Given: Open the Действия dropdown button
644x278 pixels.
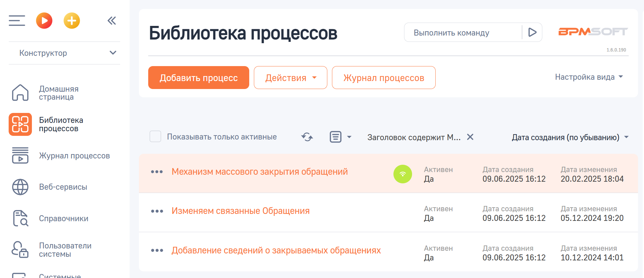Looking at the screenshot, I should pos(290,78).
